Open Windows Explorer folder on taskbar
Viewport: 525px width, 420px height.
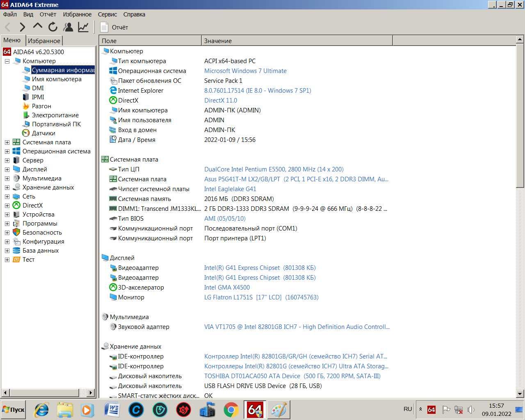65,410
